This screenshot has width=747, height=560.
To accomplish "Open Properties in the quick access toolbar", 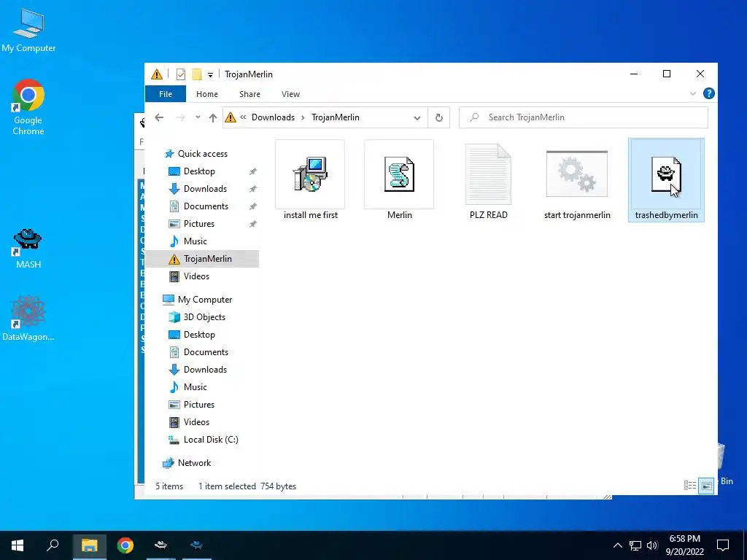I will (x=181, y=74).
